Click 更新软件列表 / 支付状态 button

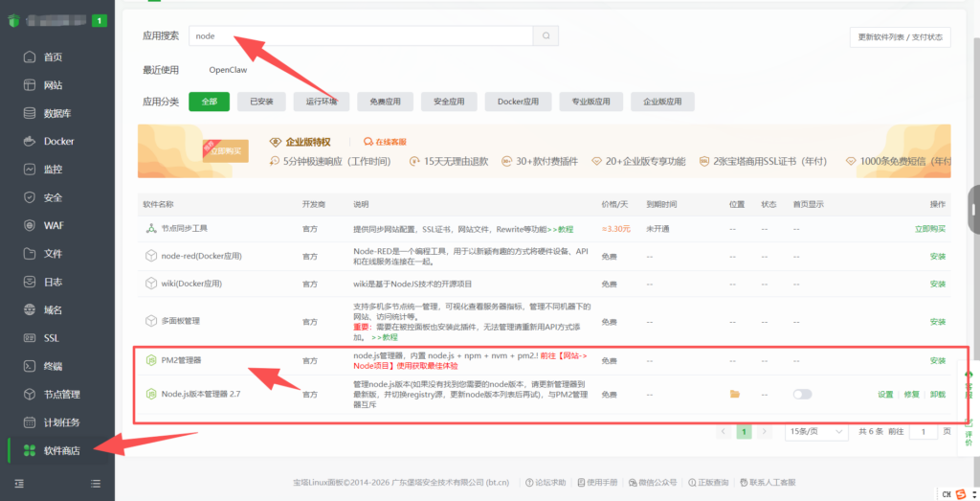900,37
